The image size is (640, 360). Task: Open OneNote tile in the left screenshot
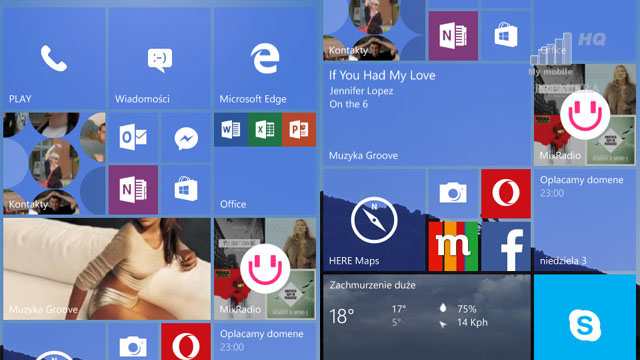tap(133, 190)
